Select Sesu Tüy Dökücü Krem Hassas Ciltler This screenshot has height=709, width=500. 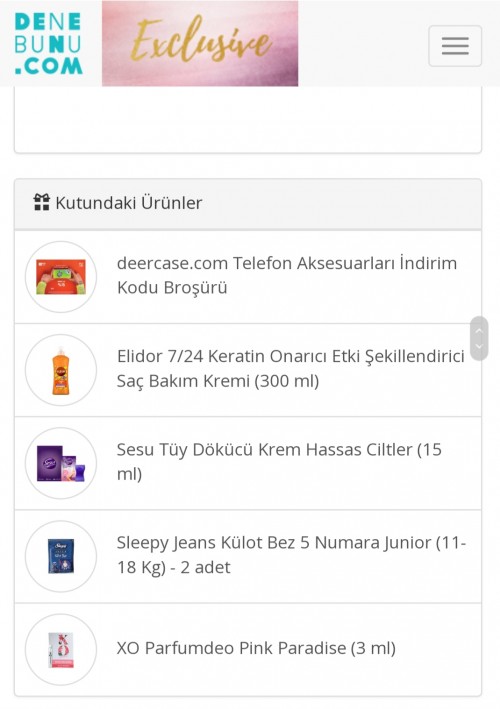pyautogui.click(x=279, y=462)
